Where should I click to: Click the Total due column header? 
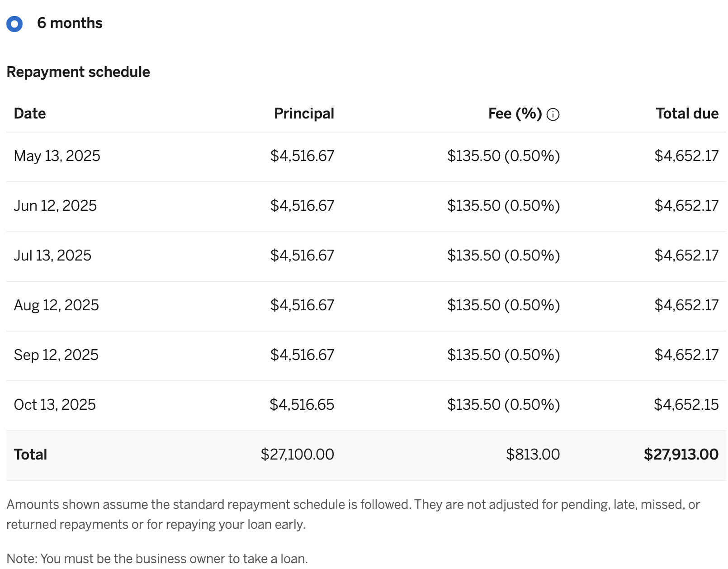[x=687, y=114]
